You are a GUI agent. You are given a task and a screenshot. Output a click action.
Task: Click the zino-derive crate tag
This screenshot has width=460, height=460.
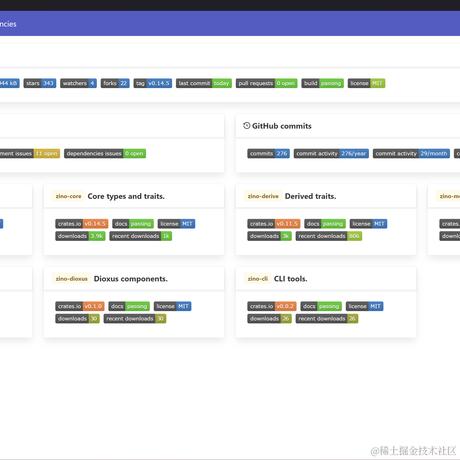click(263, 196)
